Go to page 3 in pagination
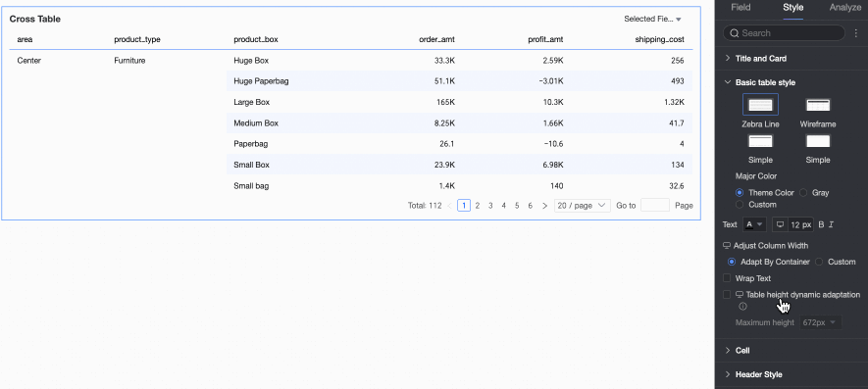Screen dimensions: 868x389 [x=490, y=206]
